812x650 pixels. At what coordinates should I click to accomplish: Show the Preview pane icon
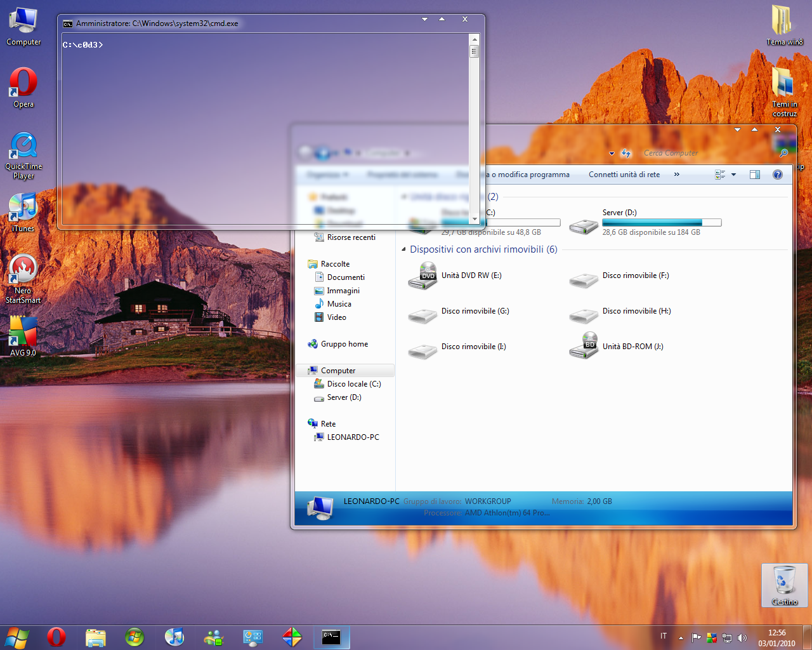(754, 174)
